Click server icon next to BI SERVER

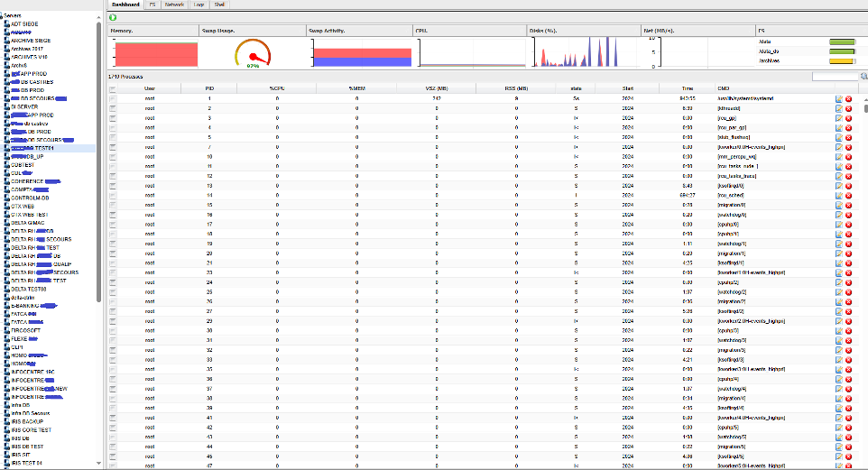point(7,106)
